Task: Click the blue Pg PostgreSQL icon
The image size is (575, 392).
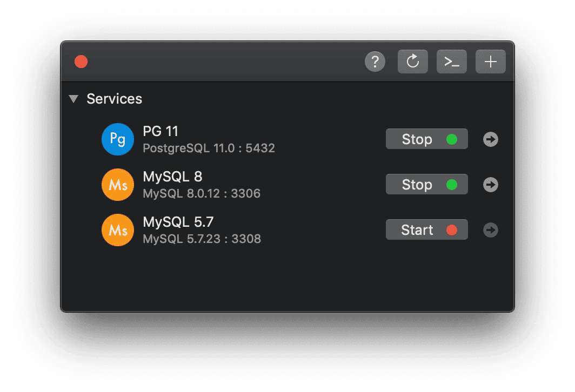Action: click(x=118, y=139)
